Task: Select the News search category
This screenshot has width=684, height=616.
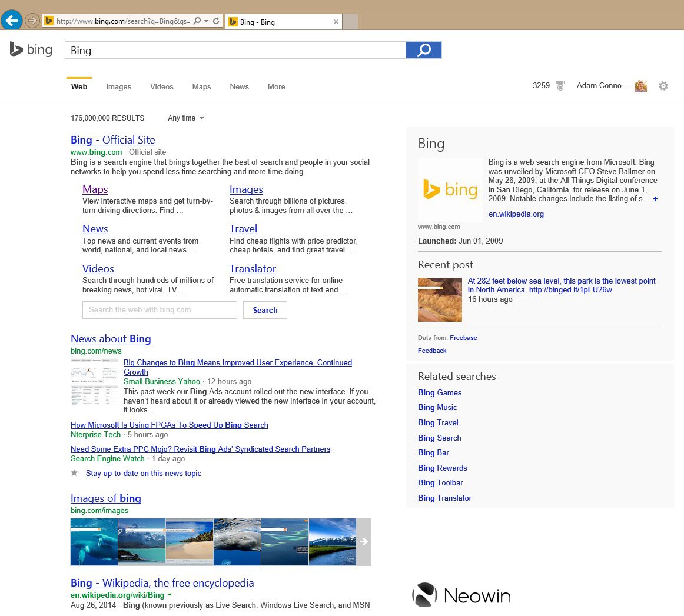Action: click(239, 86)
